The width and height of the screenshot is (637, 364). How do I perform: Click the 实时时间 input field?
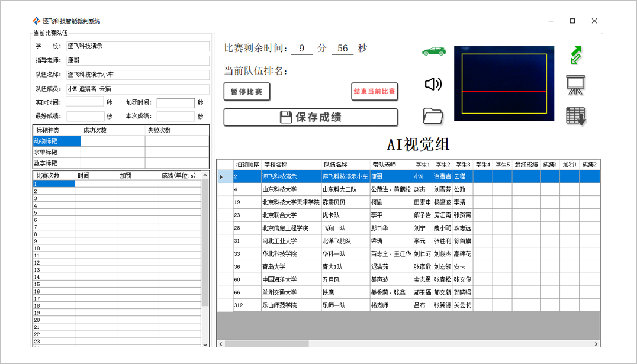pos(85,102)
